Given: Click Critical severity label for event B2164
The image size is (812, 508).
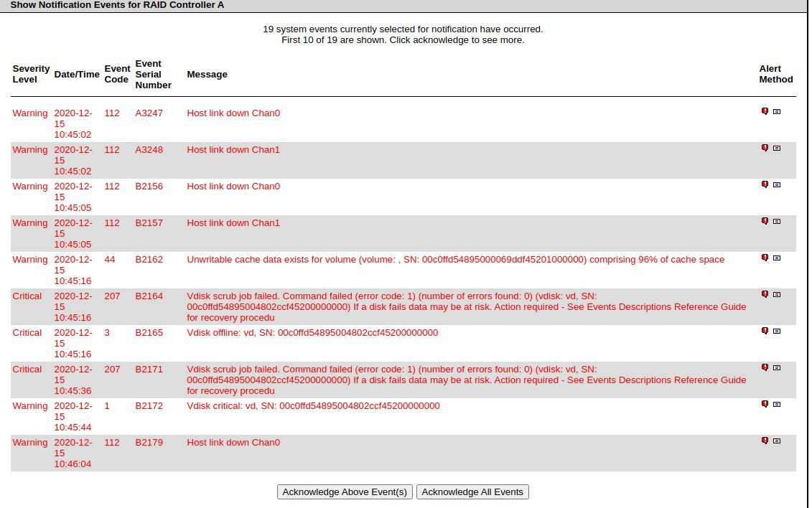Looking at the screenshot, I should click(27, 296).
